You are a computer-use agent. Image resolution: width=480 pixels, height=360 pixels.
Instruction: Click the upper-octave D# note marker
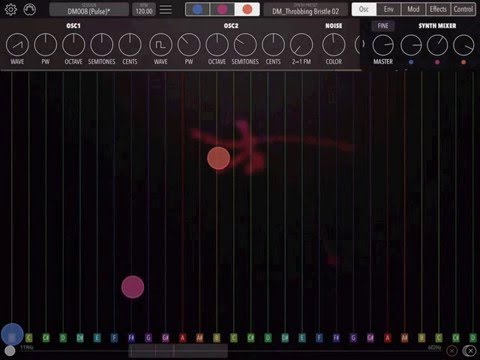coord(285,338)
